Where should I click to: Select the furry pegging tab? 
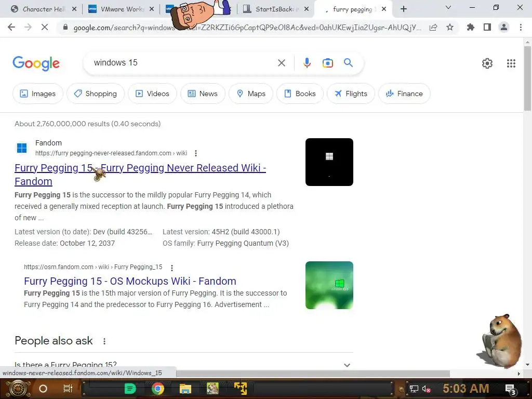[x=353, y=9]
